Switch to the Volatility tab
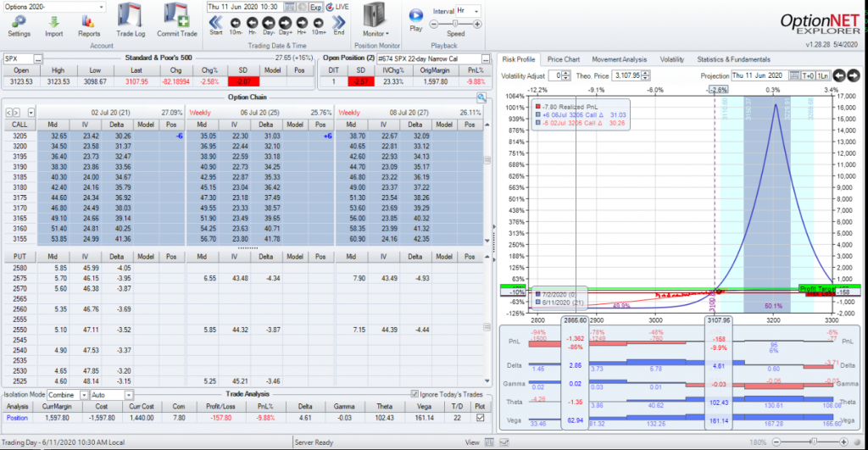868x450 pixels. coord(672,59)
